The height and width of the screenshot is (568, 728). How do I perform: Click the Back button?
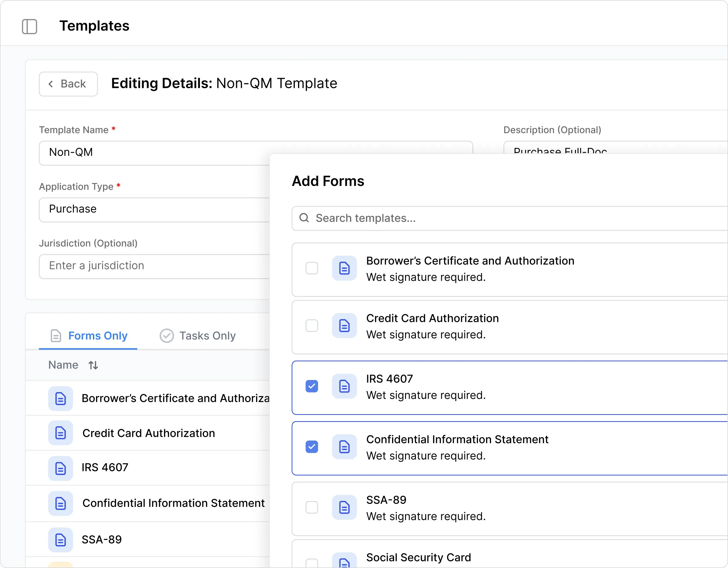tap(68, 84)
